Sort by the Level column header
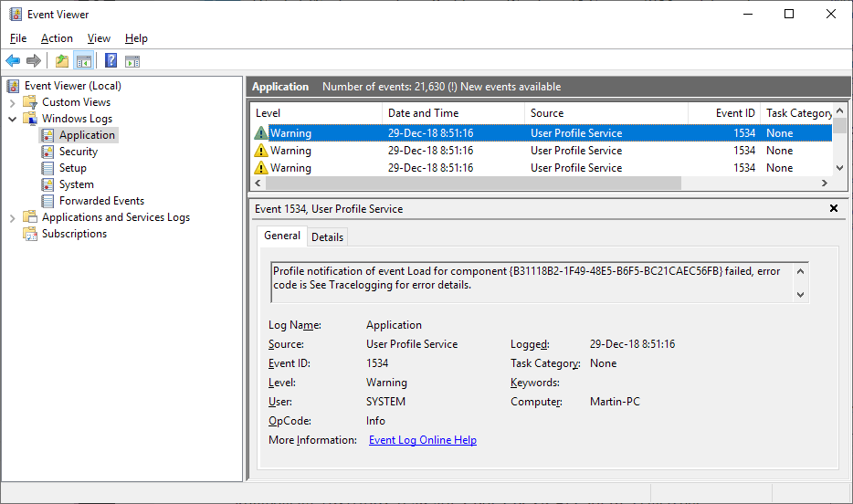853x504 pixels. pos(316,113)
